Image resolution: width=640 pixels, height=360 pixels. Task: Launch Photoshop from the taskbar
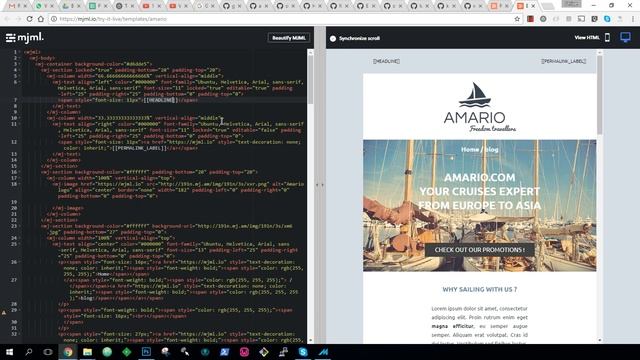pos(146,352)
